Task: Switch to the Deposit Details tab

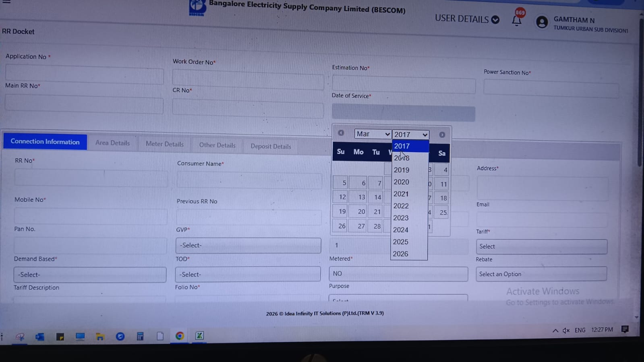Action: (271, 147)
